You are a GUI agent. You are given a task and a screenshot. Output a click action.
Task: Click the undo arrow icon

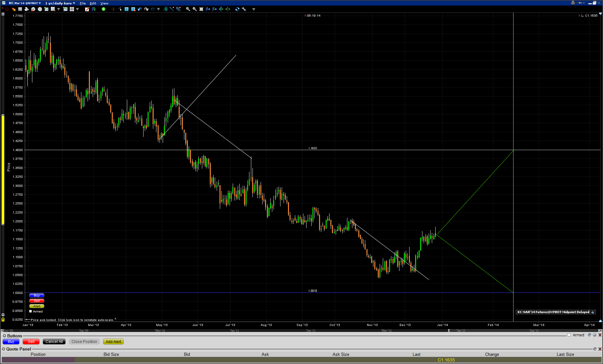tap(140, 9)
